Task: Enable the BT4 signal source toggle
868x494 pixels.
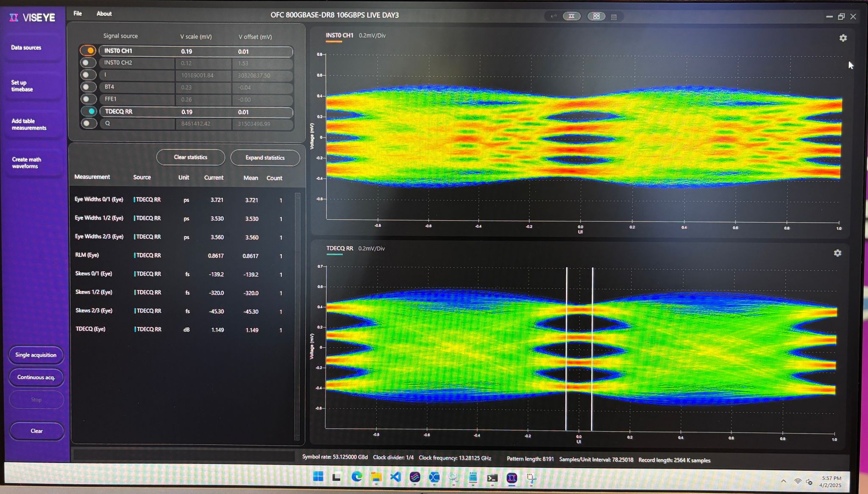Action: coord(88,87)
